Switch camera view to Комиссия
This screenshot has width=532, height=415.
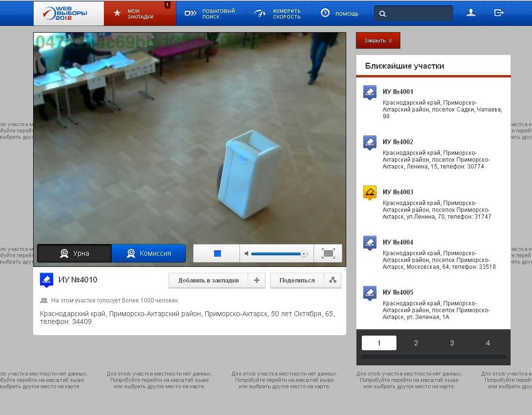tap(149, 253)
